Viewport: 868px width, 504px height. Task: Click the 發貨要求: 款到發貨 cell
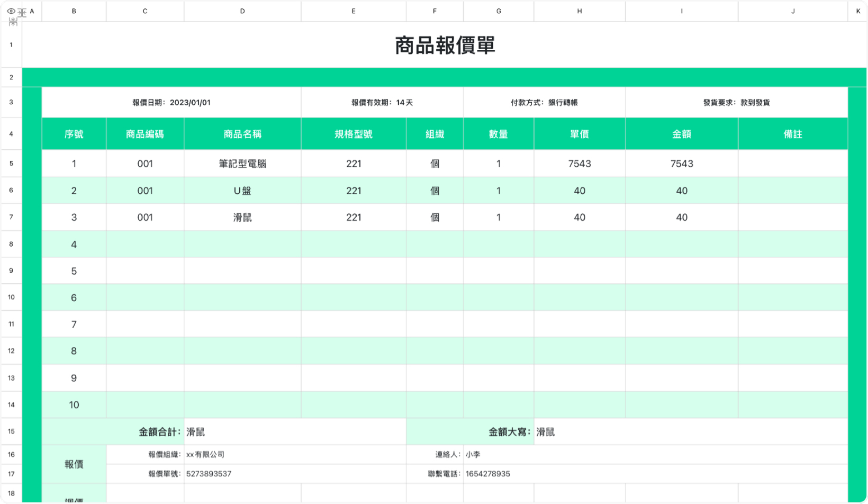736,103
